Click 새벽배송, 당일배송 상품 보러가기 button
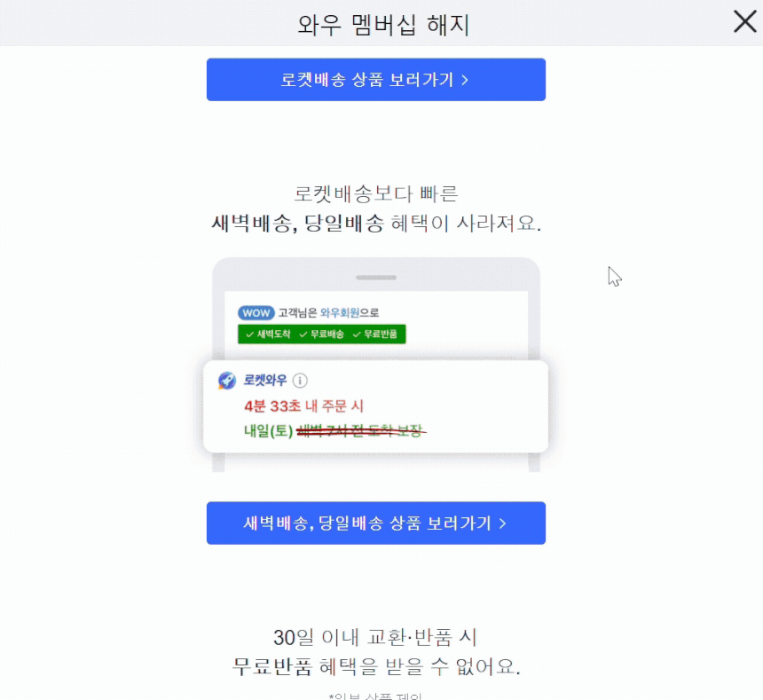This screenshot has width=763, height=700. click(x=375, y=523)
